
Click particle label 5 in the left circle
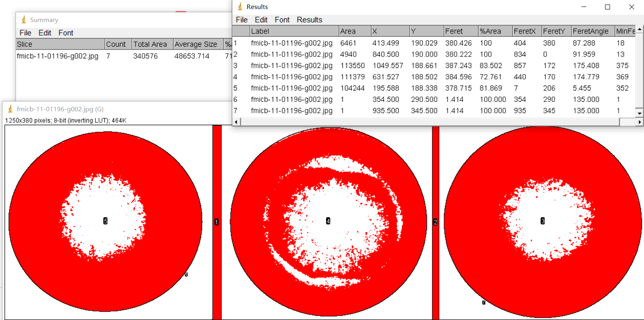[105, 221]
